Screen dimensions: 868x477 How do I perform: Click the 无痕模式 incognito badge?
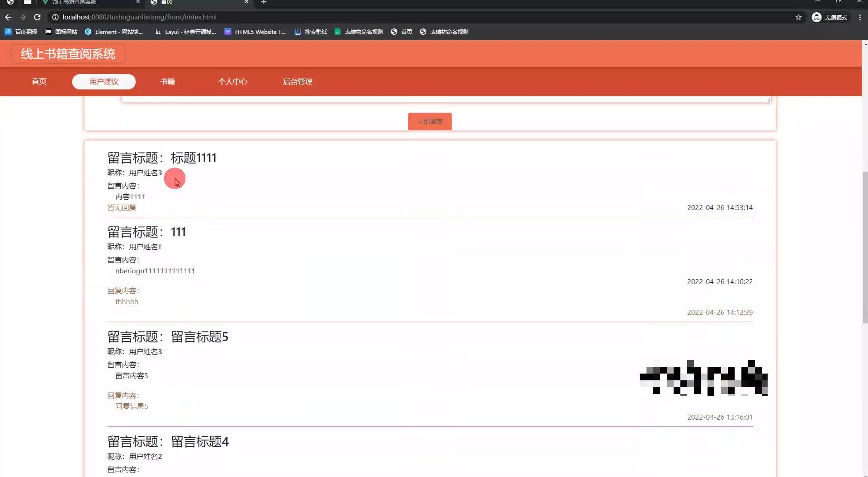point(830,17)
